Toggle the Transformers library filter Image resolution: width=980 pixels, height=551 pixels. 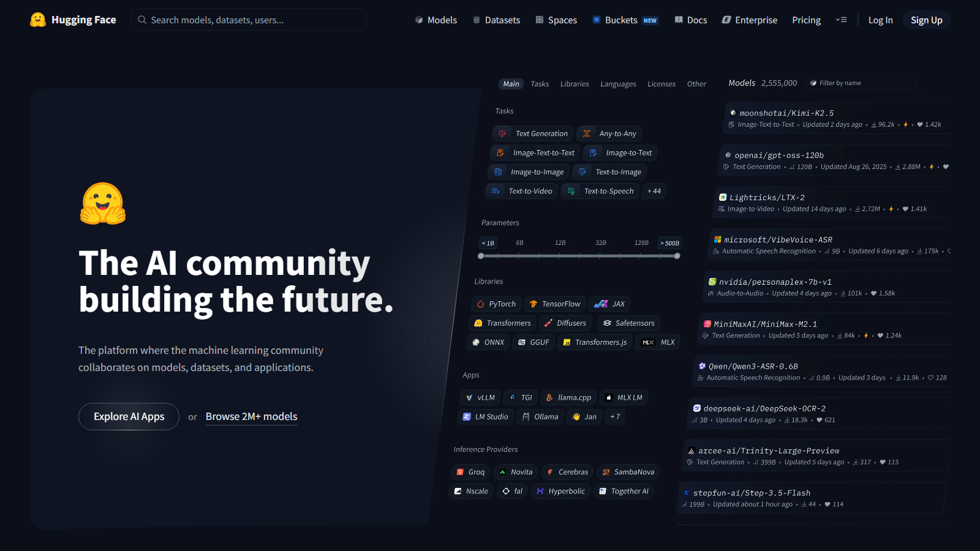[502, 323]
